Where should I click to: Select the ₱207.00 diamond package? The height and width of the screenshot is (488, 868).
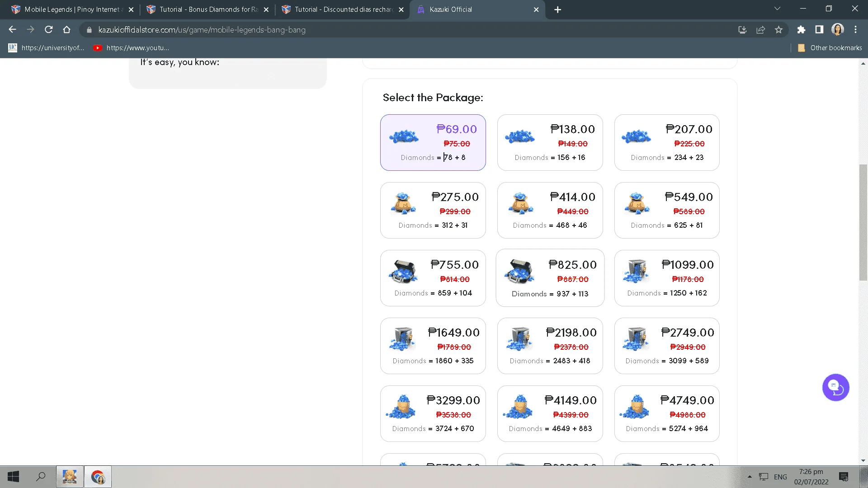tap(667, 142)
